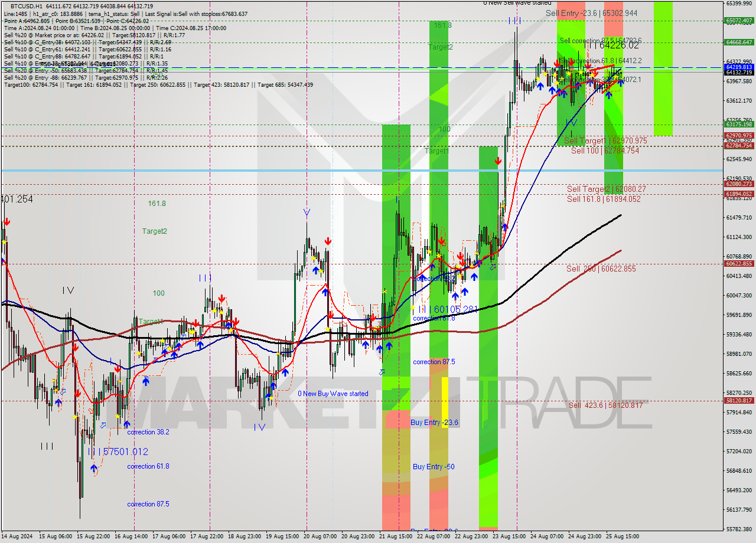
Task: Click the '0 New Buy Wave started' label
Action: coord(333,394)
